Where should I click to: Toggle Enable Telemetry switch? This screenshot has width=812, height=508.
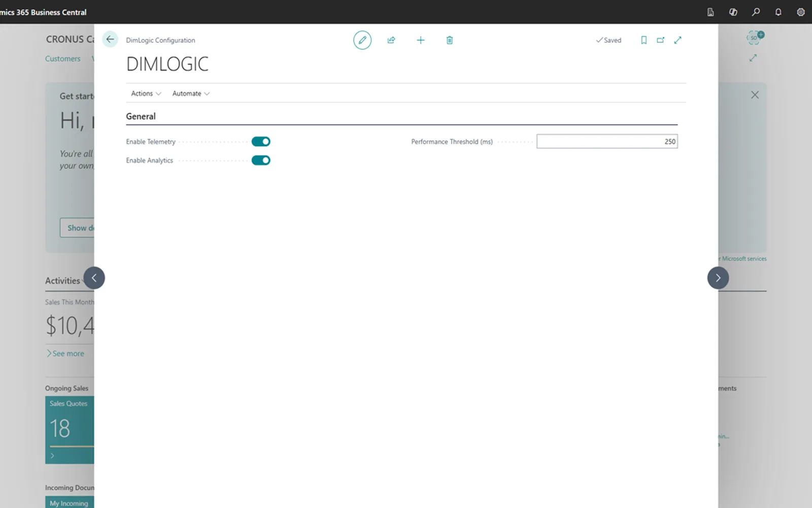pos(261,142)
